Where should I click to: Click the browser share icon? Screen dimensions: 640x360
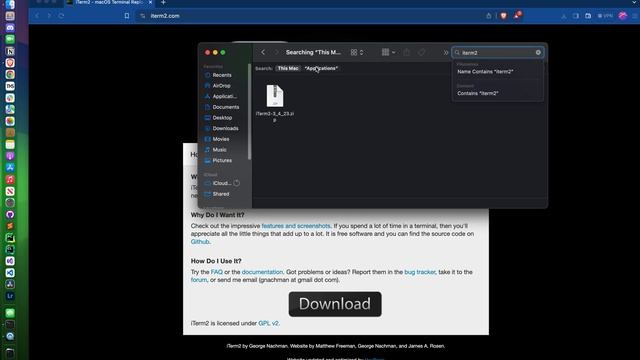click(x=489, y=16)
